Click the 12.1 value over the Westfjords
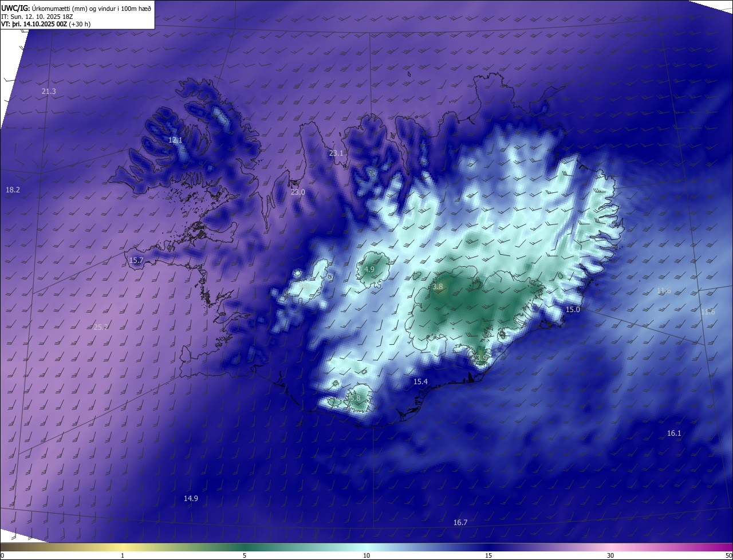The height and width of the screenshot is (560, 733). pyautogui.click(x=175, y=140)
